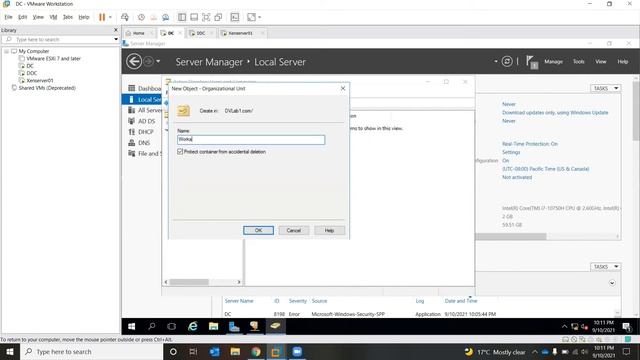The height and width of the screenshot is (360, 640).
Task: Collapse the My Computer tree node
Action: tap(7, 51)
